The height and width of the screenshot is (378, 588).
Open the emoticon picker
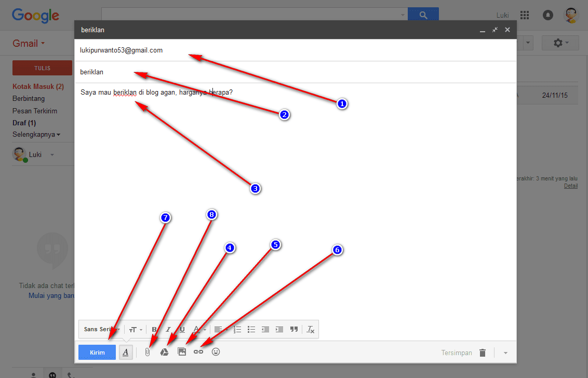pos(216,352)
